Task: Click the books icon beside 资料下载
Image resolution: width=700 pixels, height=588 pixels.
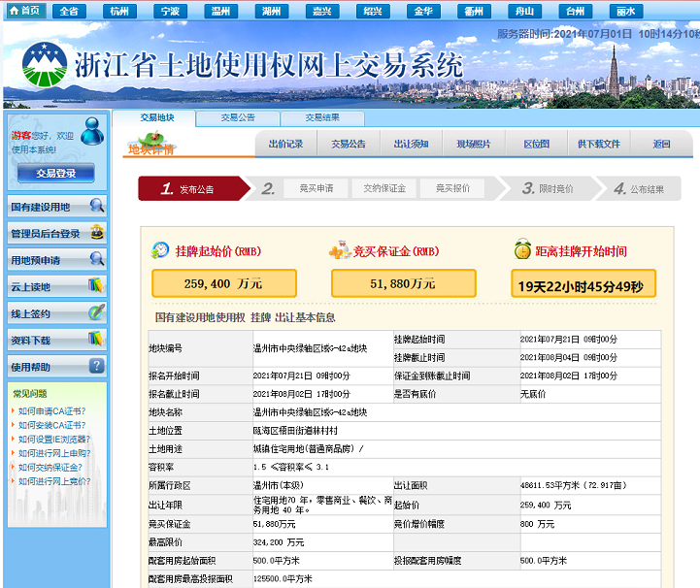Action: pyautogui.click(x=96, y=340)
